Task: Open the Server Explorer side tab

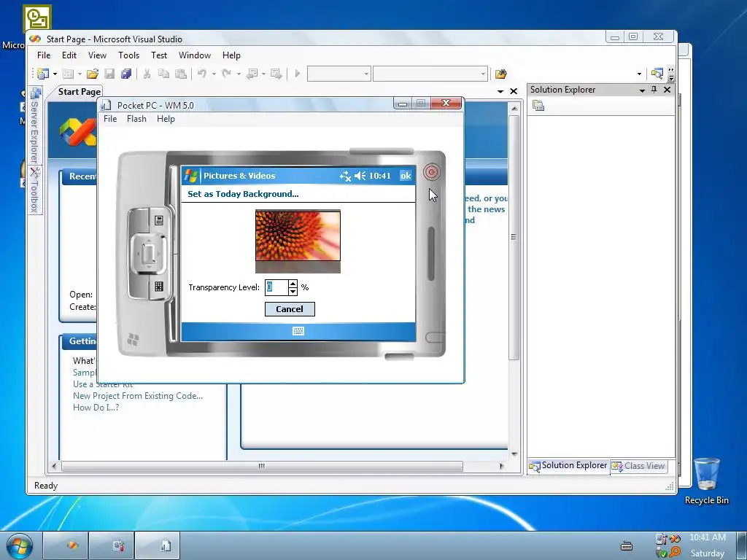Action: [x=35, y=125]
